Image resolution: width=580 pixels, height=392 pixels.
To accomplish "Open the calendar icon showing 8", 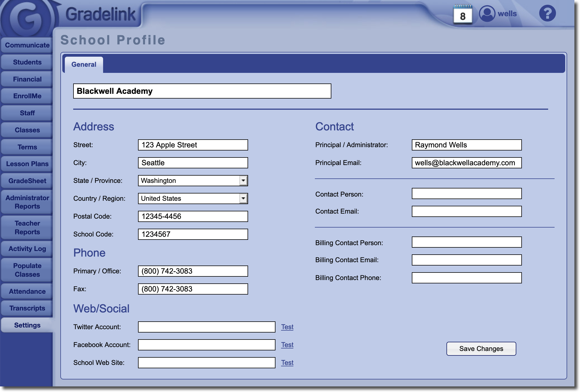I will click(x=462, y=15).
